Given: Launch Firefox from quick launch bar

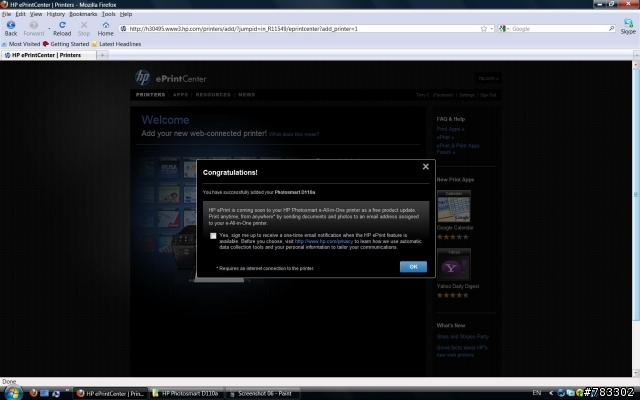Looking at the screenshot, I should (33, 393).
